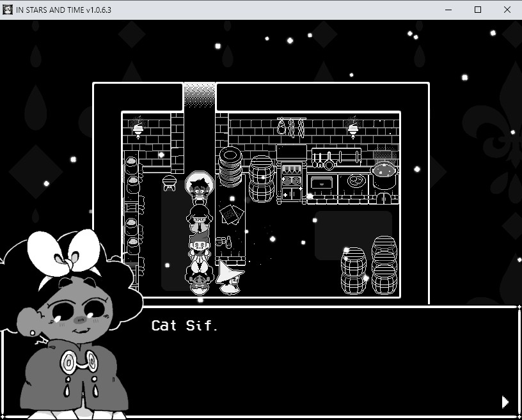The width and height of the screenshot is (522, 420).
Task: Click the curly-haired character sprite at bottom of line
Action: pyautogui.click(x=199, y=279)
